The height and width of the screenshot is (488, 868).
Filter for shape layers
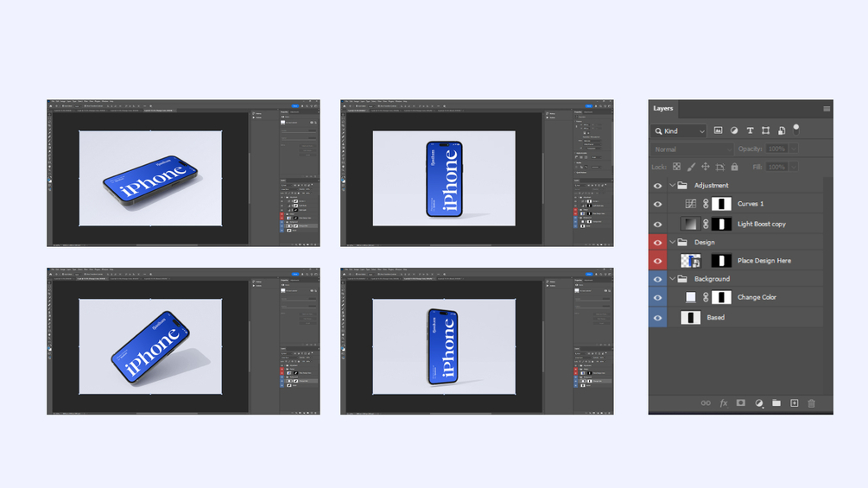point(765,130)
